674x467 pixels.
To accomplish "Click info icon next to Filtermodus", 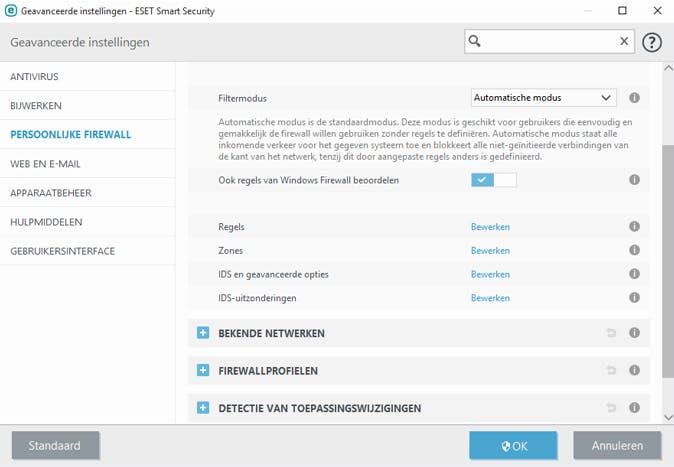I will tap(634, 98).
